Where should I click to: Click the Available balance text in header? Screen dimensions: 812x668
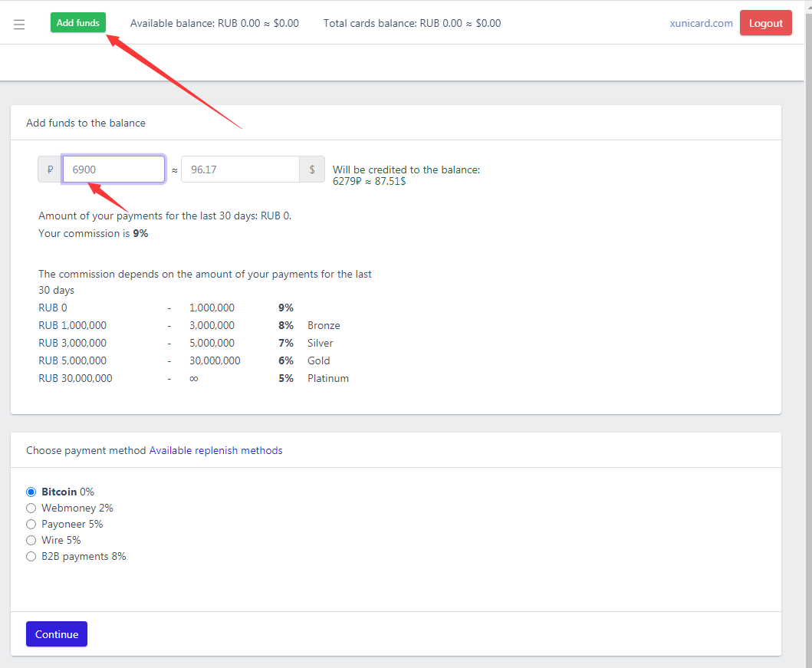click(x=214, y=23)
